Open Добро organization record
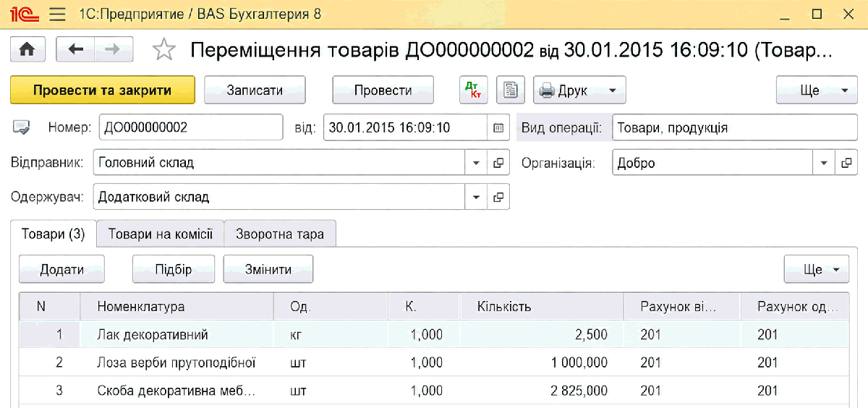The height and width of the screenshot is (408, 868). coord(846,163)
